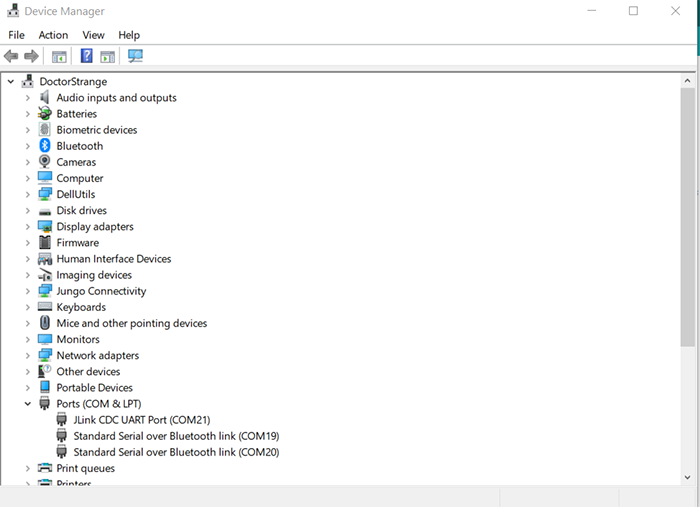This screenshot has width=700, height=507.
Task: Click the Back arrow toolbar icon
Action: [11, 56]
